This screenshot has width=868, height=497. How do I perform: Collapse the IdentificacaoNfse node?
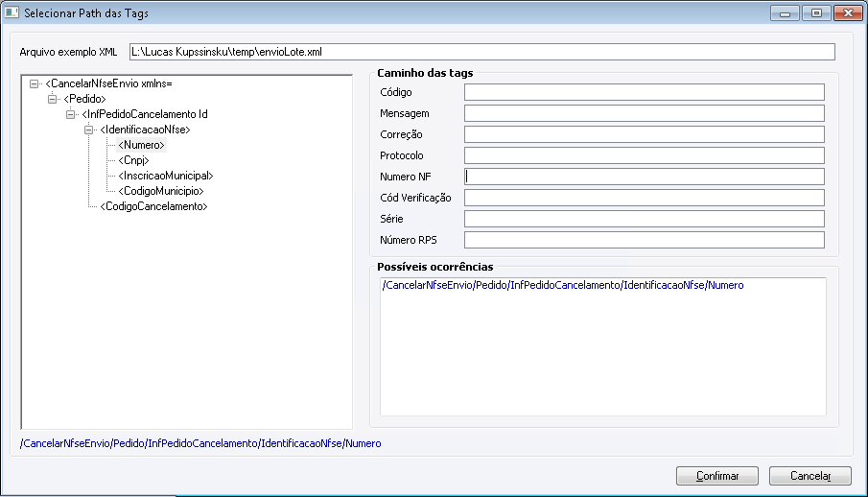click(x=88, y=130)
